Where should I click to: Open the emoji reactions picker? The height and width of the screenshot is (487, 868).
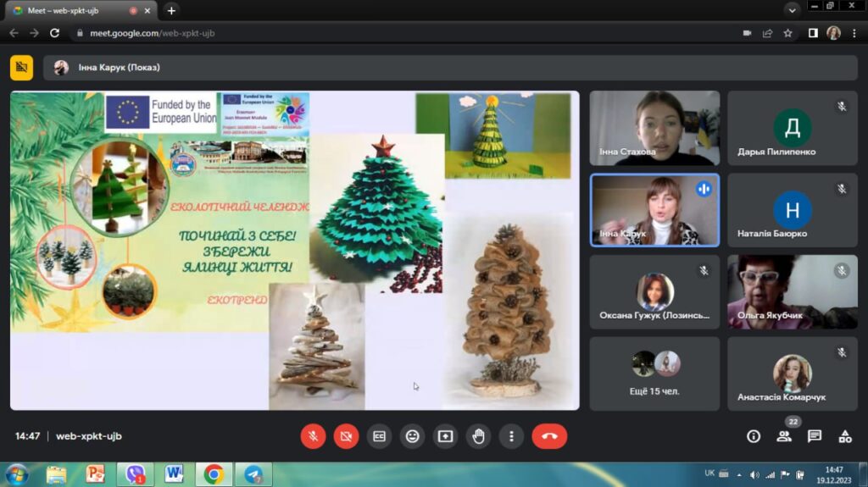(x=413, y=436)
